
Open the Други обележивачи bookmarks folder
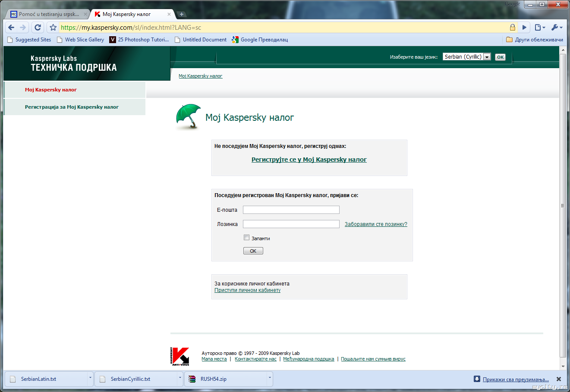click(535, 40)
